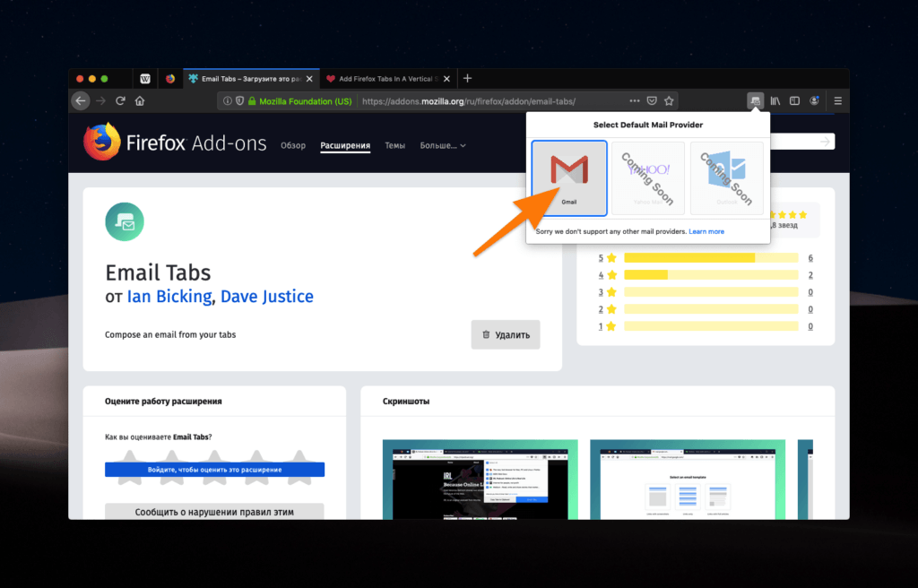Image resolution: width=918 pixels, height=588 pixels.
Task: Choose Gmail as default mail provider
Action: (x=569, y=178)
